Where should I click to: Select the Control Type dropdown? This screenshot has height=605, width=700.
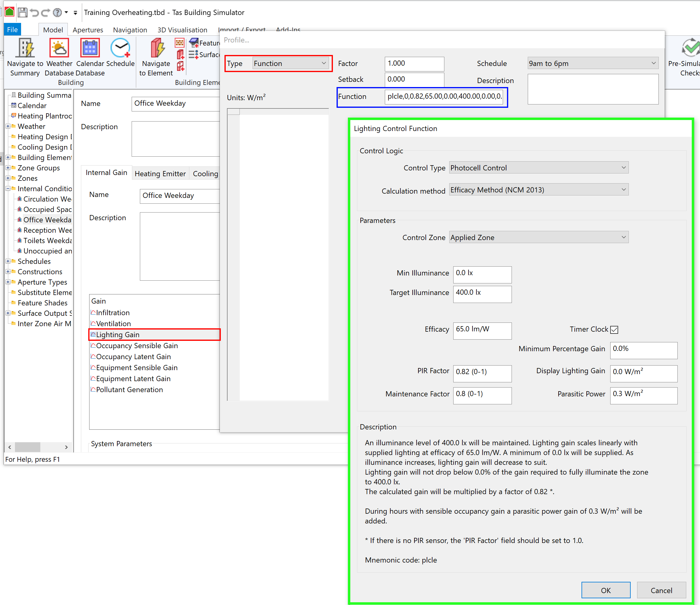click(540, 167)
